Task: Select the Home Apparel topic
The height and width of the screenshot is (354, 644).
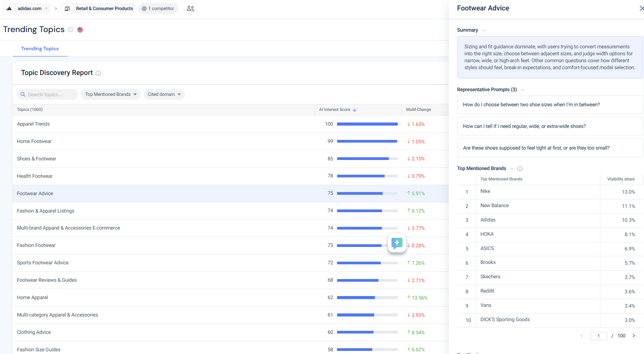Action: coord(32,298)
